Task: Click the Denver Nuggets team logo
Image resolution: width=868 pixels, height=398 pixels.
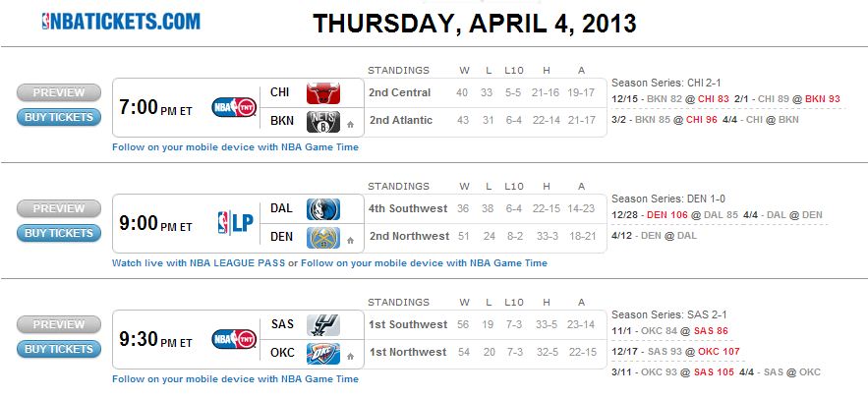Action: pos(323,237)
